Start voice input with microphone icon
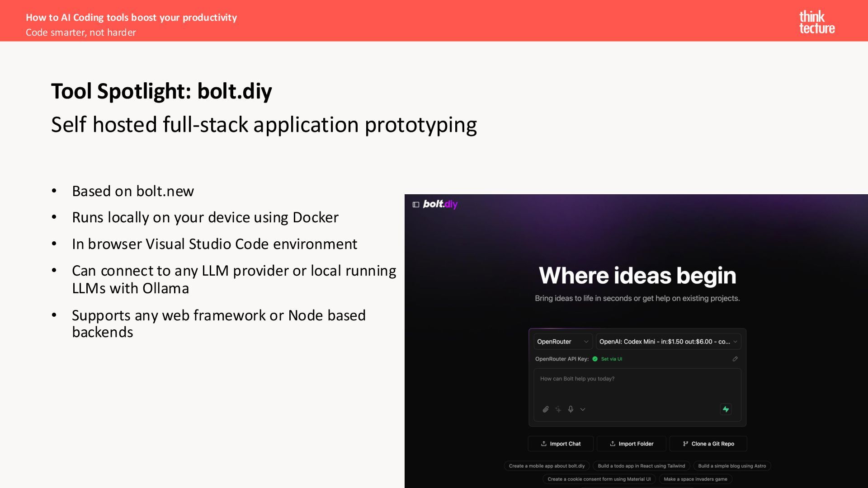The height and width of the screenshot is (488, 868). 571,409
